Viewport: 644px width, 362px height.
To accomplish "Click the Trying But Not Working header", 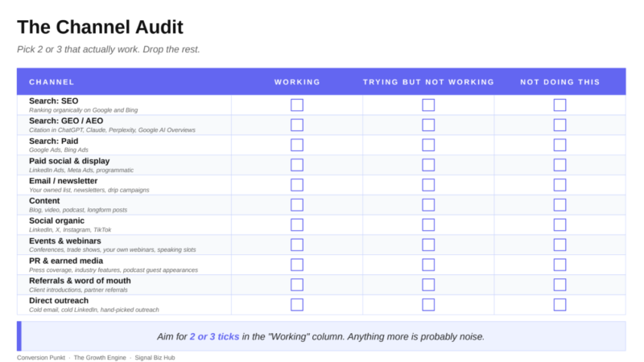I will pyautogui.click(x=428, y=82).
